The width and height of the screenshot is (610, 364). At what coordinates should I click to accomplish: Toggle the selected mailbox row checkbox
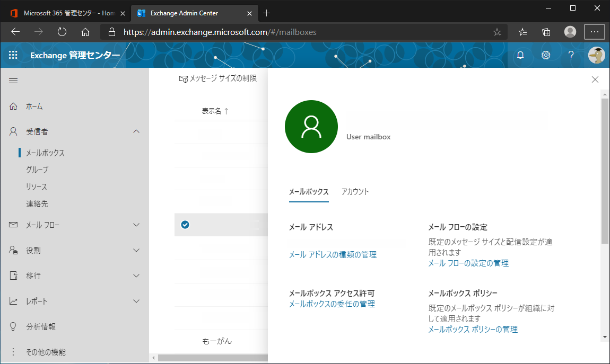pos(185,225)
